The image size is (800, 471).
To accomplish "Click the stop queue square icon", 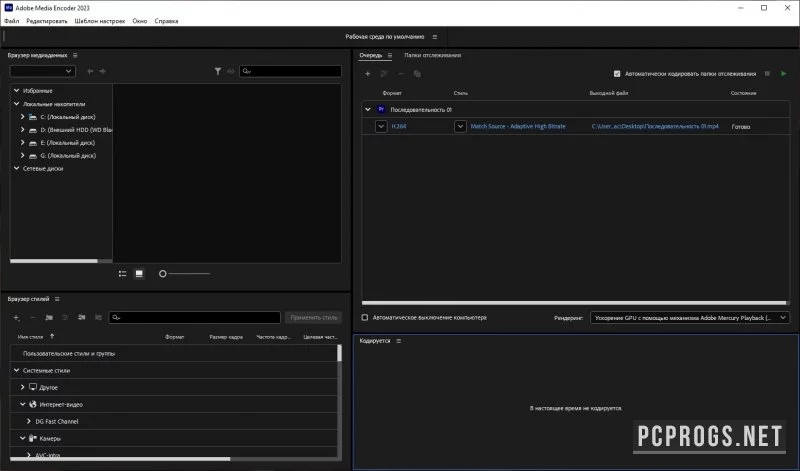I will 767,73.
